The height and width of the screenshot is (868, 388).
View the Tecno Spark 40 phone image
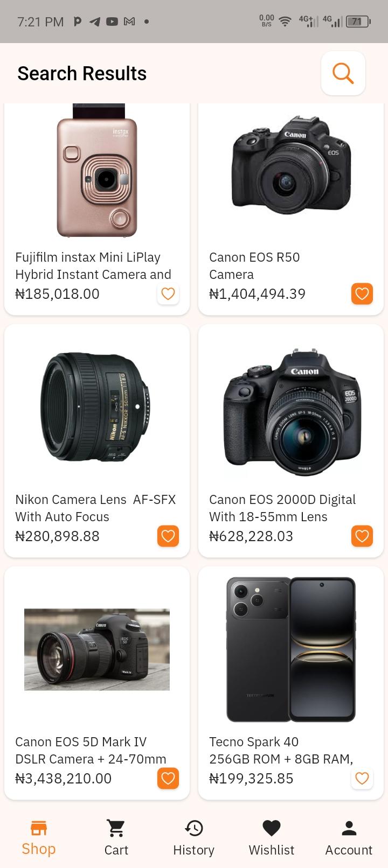pyautogui.click(x=291, y=649)
